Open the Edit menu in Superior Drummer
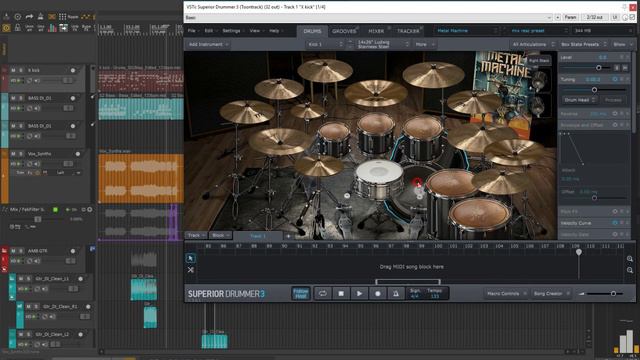This screenshot has height=360, width=640. coord(211,31)
